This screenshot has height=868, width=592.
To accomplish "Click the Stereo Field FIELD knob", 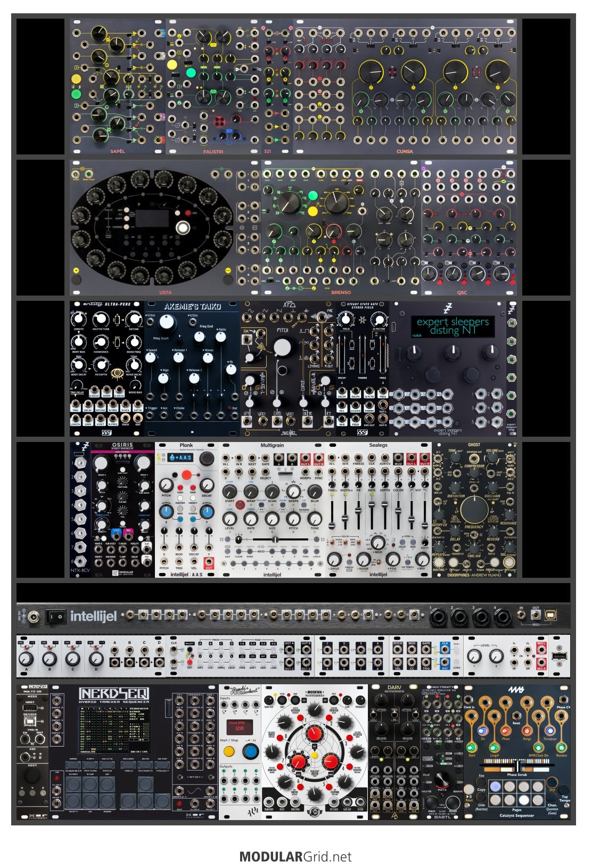I will tap(346, 319).
